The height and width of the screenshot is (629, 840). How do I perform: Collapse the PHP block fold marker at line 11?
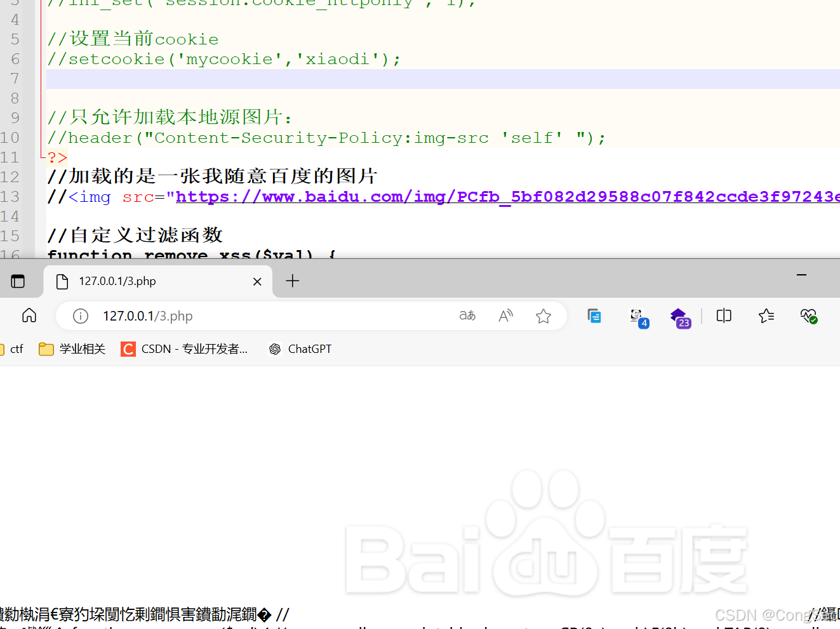[x=42, y=157]
